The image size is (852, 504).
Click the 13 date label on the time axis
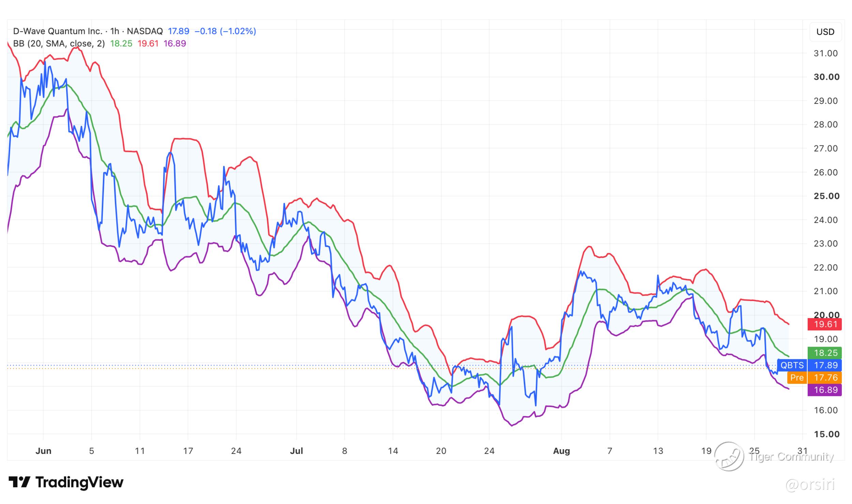[x=658, y=451]
